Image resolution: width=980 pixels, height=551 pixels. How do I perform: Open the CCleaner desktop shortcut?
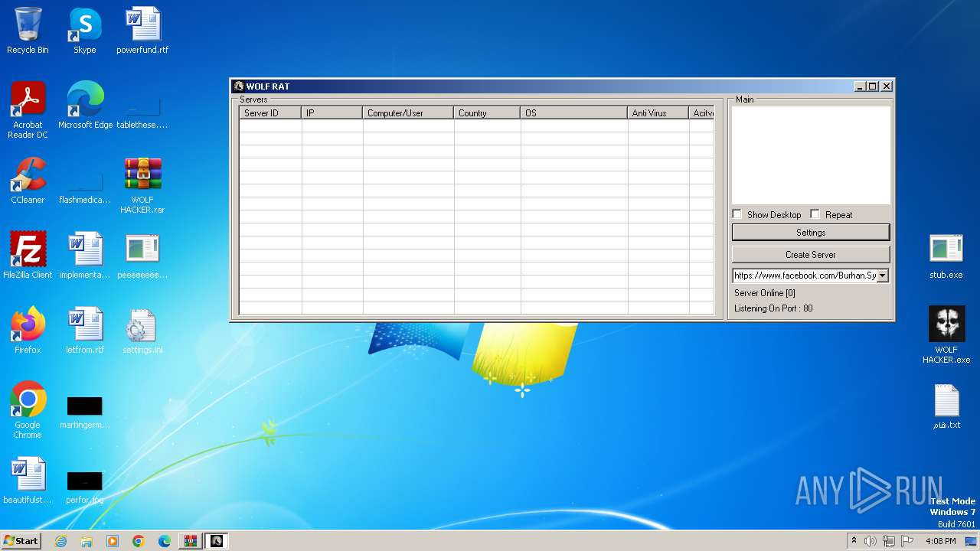pos(28,181)
